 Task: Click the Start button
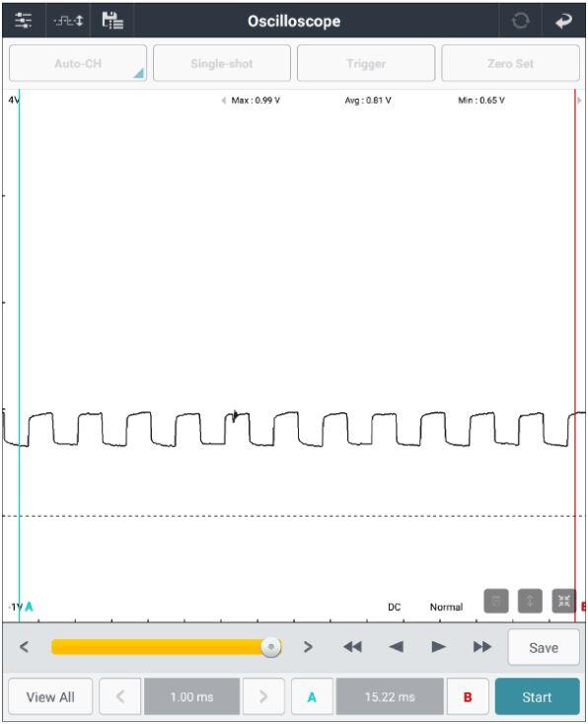pos(537,696)
